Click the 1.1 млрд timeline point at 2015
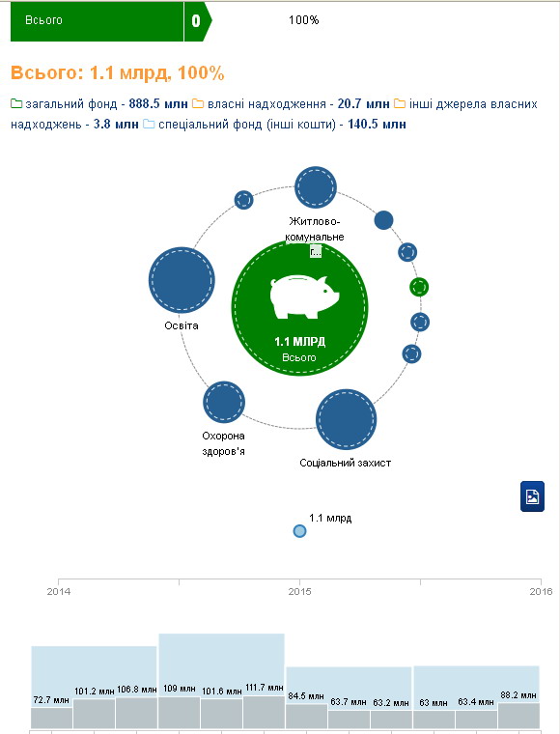 (x=299, y=531)
